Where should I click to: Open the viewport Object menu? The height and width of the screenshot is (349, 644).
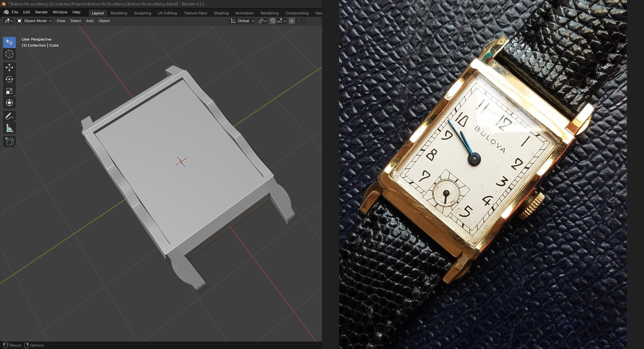pyautogui.click(x=104, y=21)
